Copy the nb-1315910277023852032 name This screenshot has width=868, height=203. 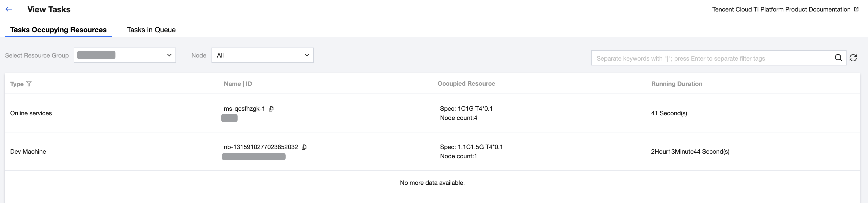304,147
